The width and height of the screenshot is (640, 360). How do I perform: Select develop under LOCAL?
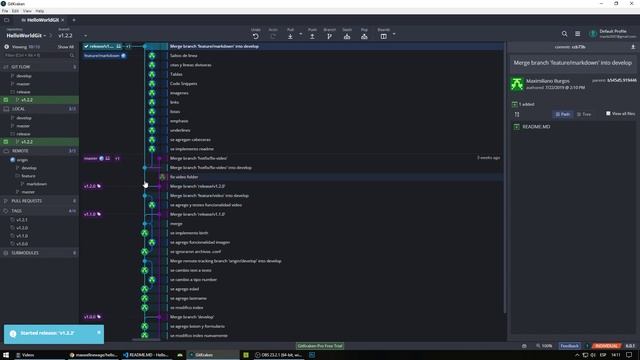24,118
